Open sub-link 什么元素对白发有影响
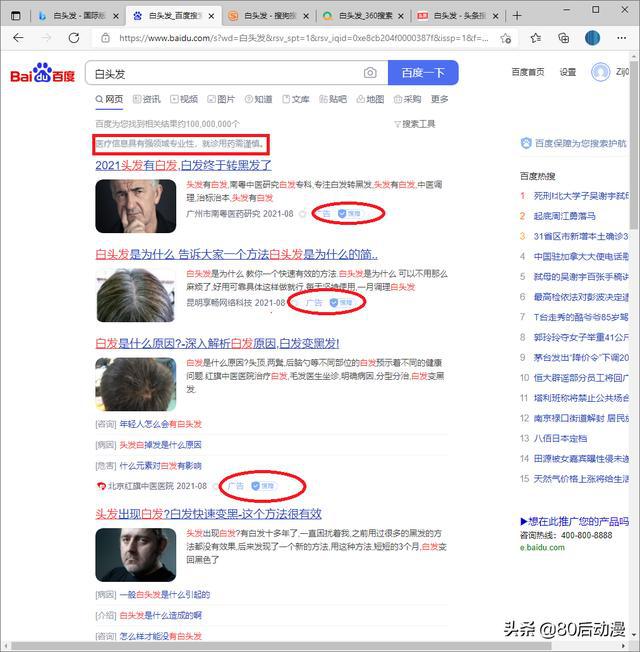 [161, 466]
